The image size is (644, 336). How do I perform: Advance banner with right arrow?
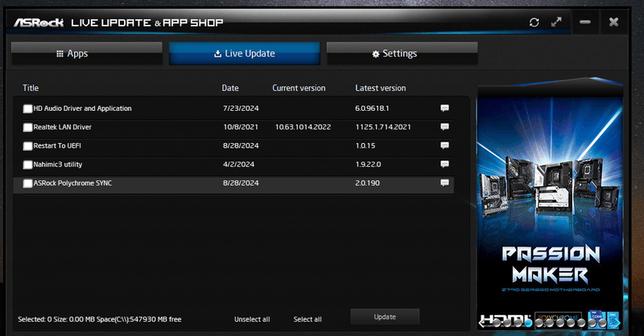617,323
